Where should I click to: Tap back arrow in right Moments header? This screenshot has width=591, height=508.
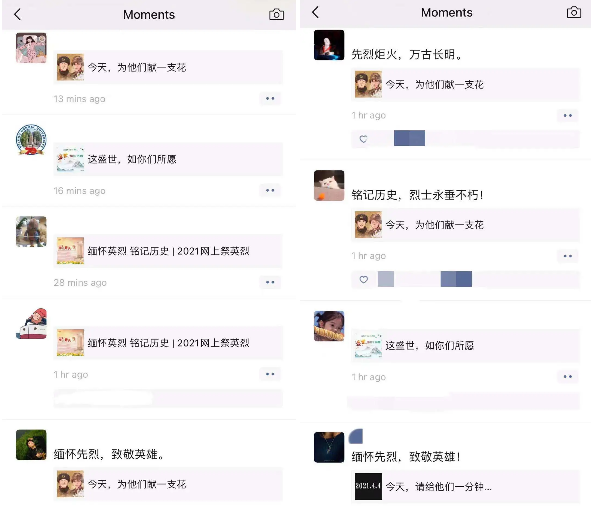coord(315,12)
